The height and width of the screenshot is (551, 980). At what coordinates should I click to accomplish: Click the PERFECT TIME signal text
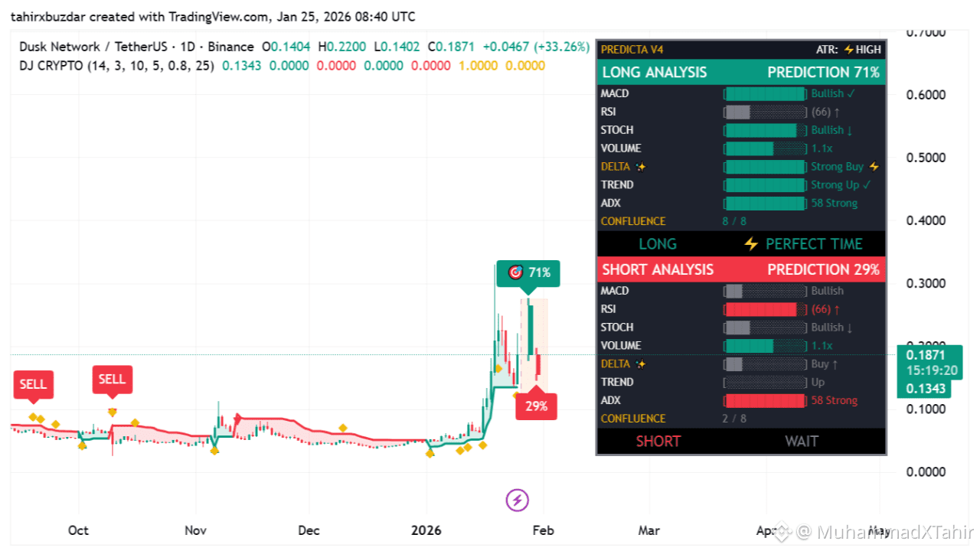[x=814, y=244]
